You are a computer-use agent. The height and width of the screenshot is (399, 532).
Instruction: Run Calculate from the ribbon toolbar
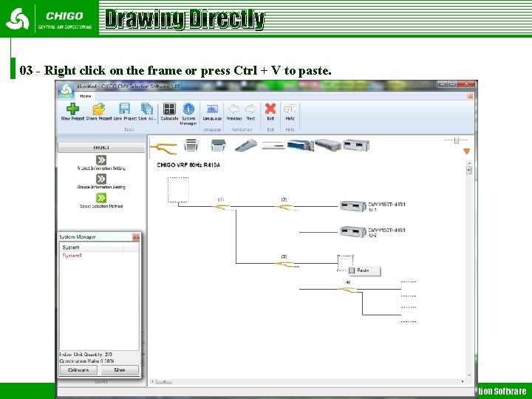coord(169,109)
